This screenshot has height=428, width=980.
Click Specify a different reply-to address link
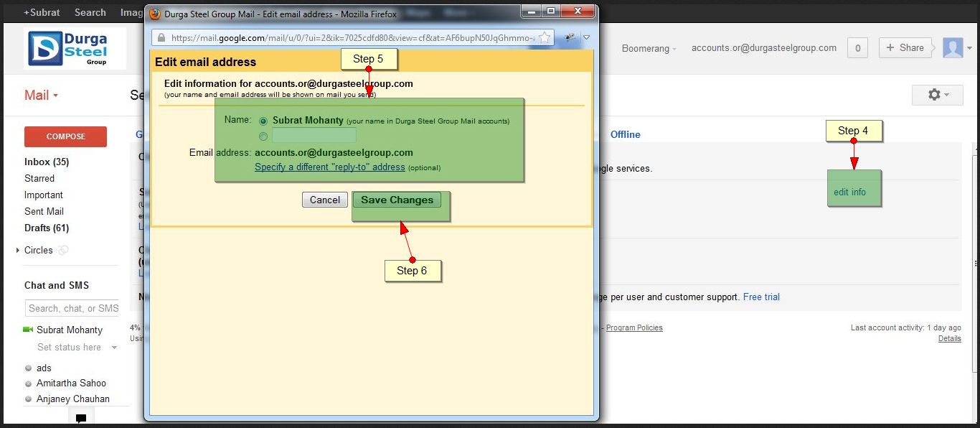click(x=330, y=167)
